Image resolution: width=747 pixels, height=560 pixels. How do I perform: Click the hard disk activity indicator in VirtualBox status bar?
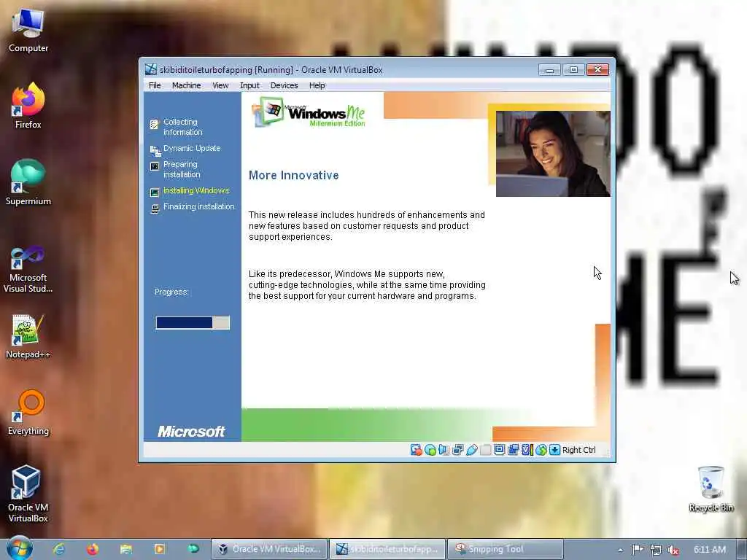point(416,450)
